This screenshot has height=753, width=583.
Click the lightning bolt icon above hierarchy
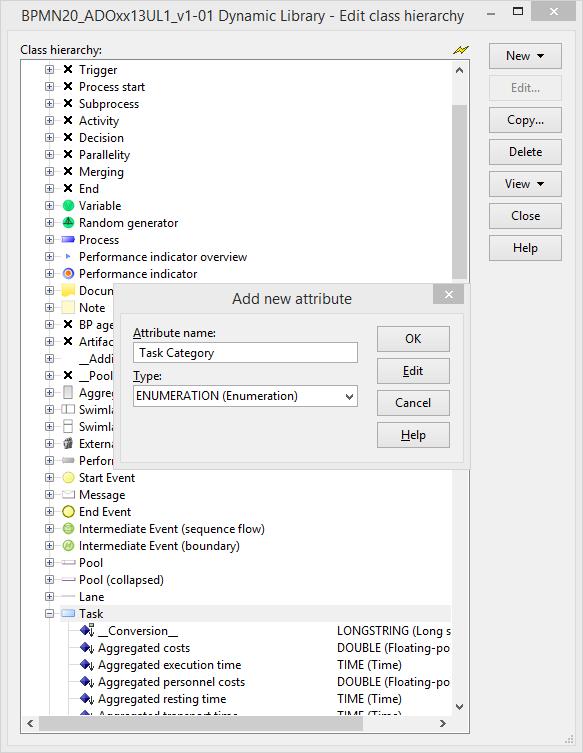(461, 49)
